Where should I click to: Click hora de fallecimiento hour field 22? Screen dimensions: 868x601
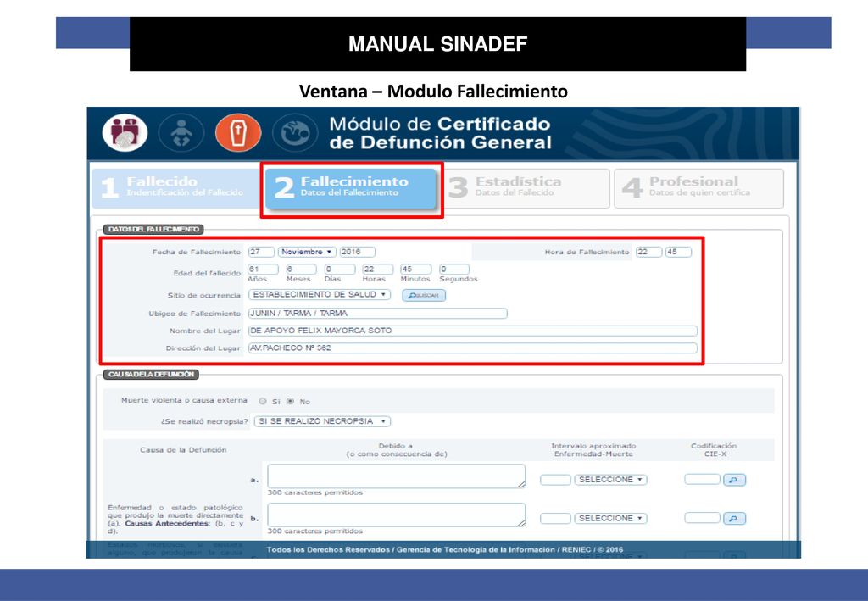[648, 252]
